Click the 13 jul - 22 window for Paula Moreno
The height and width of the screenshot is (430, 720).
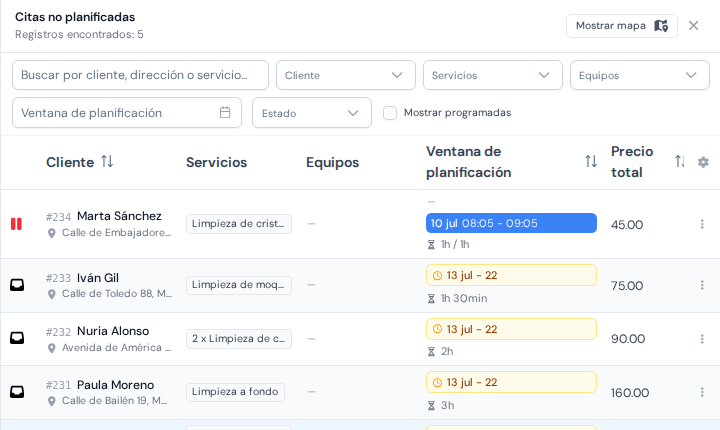coord(511,382)
